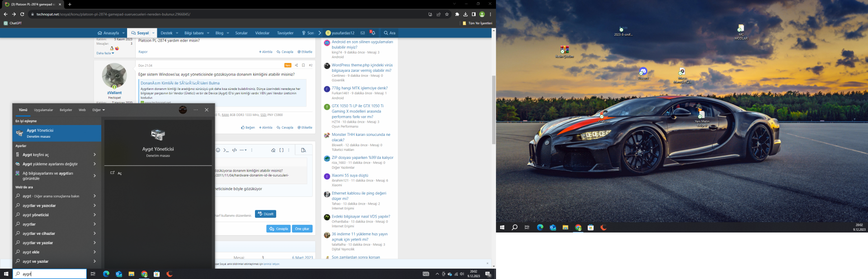Insert emoji in the reply editor

point(218,150)
